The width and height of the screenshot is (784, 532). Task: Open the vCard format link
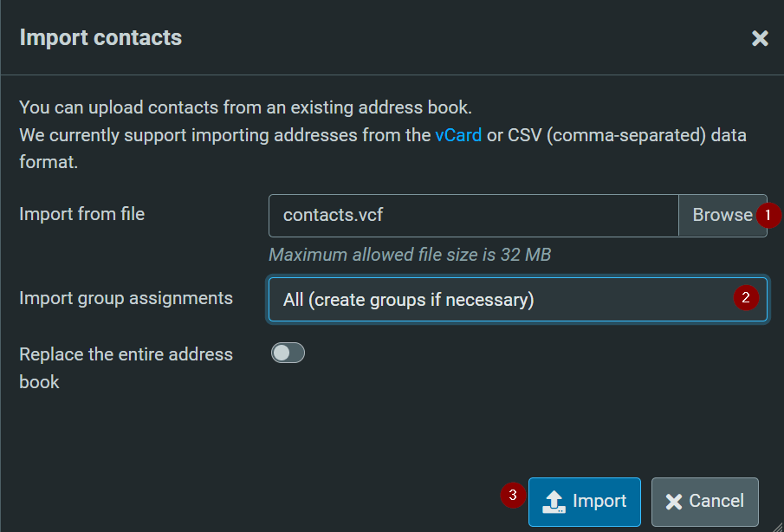pos(459,135)
